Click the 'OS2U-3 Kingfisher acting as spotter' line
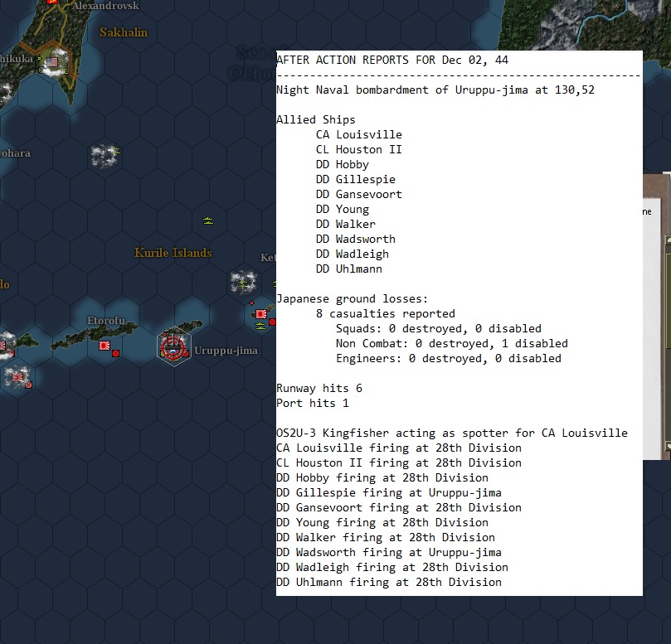 (452, 433)
